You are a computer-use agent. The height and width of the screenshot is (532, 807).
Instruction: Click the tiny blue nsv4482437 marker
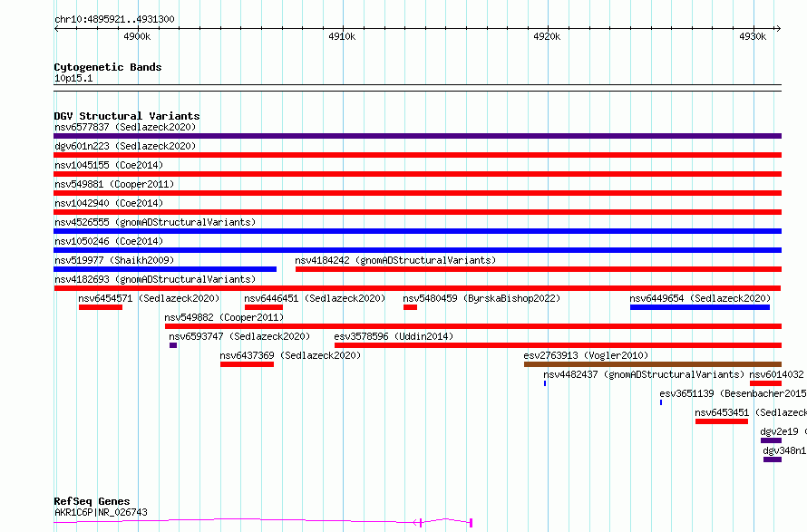pyautogui.click(x=545, y=383)
